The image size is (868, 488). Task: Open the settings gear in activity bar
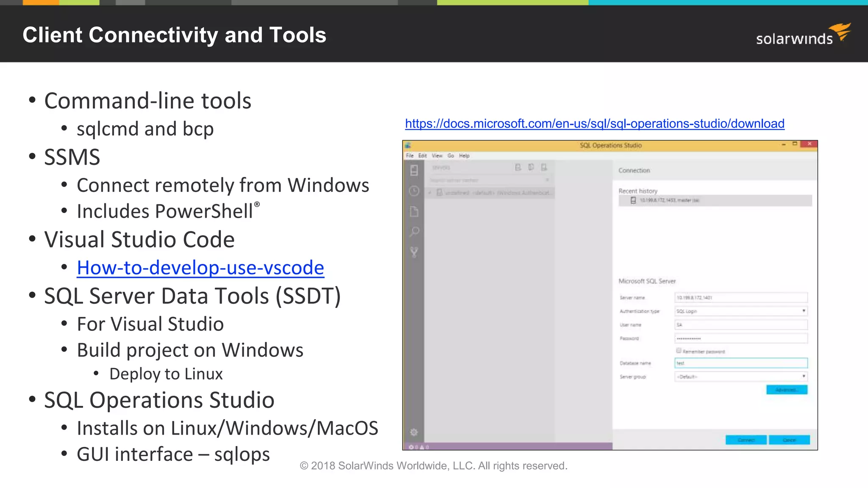(414, 432)
